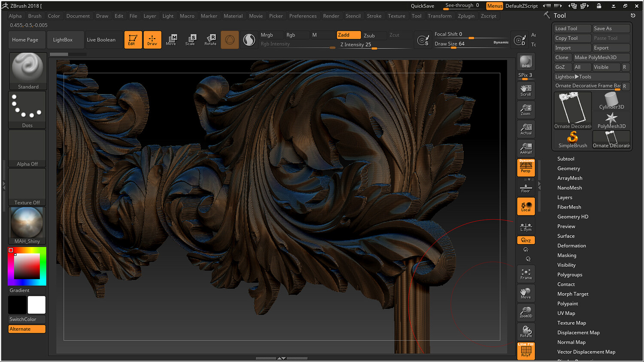
Task: Expand the Subtool palette section
Action: tap(565, 159)
